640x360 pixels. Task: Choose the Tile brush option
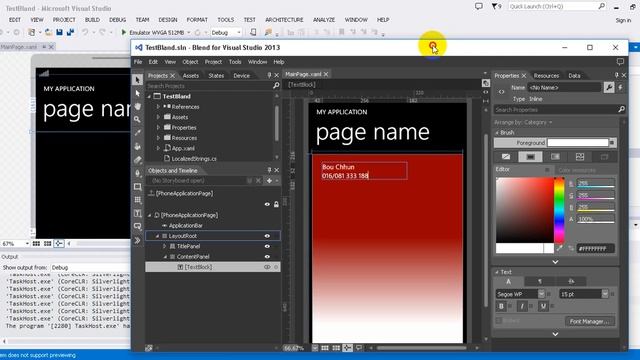point(580,157)
